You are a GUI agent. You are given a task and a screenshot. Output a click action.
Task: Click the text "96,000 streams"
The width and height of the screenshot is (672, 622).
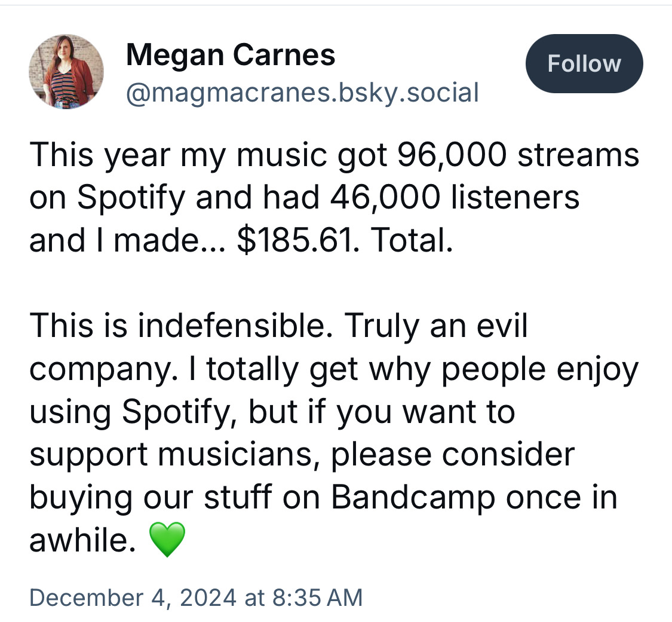[x=517, y=155]
